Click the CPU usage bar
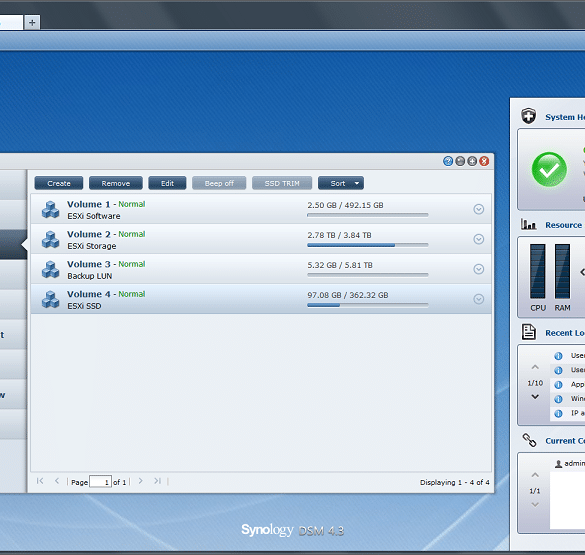Image resolution: width=585 pixels, height=555 pixels. [x=538, y=271]
